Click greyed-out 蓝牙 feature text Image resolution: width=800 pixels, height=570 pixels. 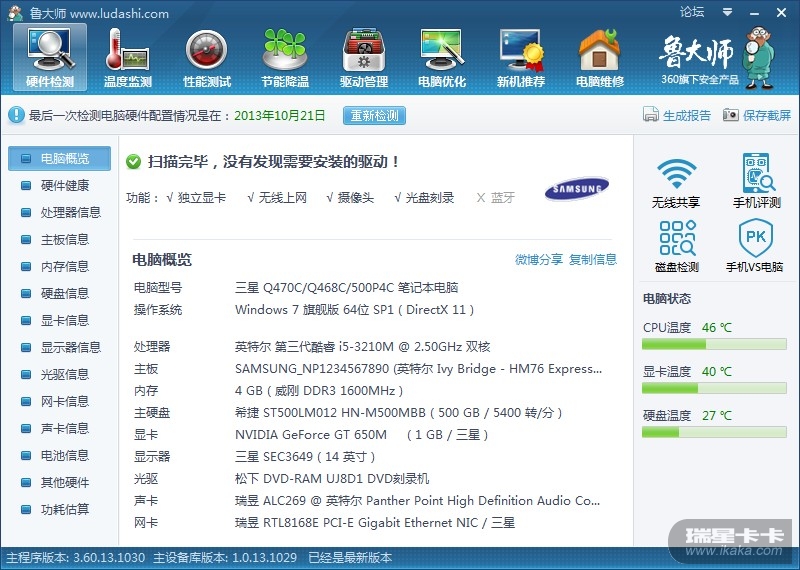point(503,197)
